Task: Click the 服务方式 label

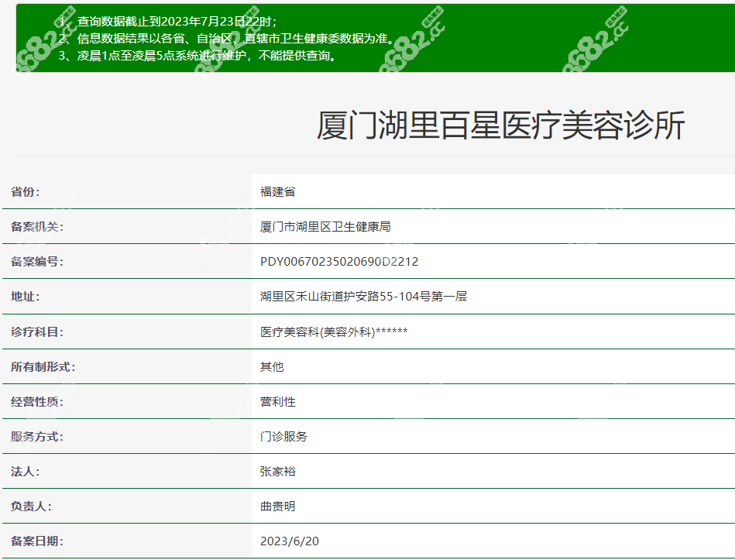Action: click(x=37, y=437)
